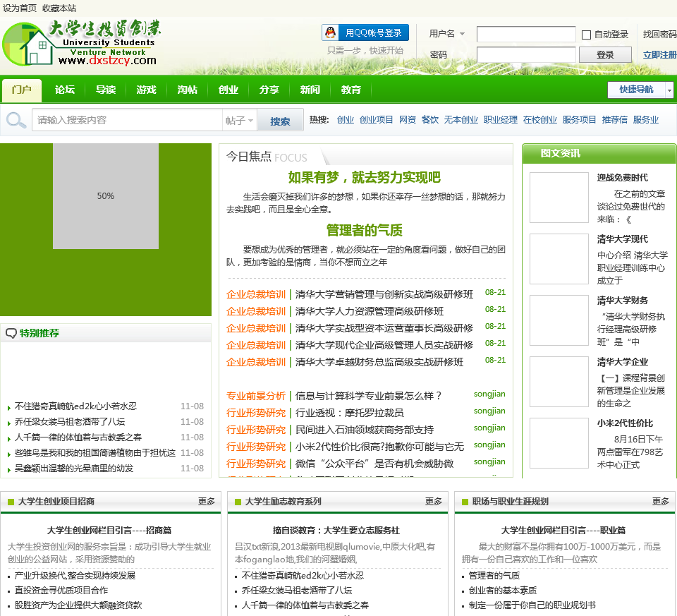Click the 找回密码 link
Viewport: 677px width, 616px height.
[659, 34]
